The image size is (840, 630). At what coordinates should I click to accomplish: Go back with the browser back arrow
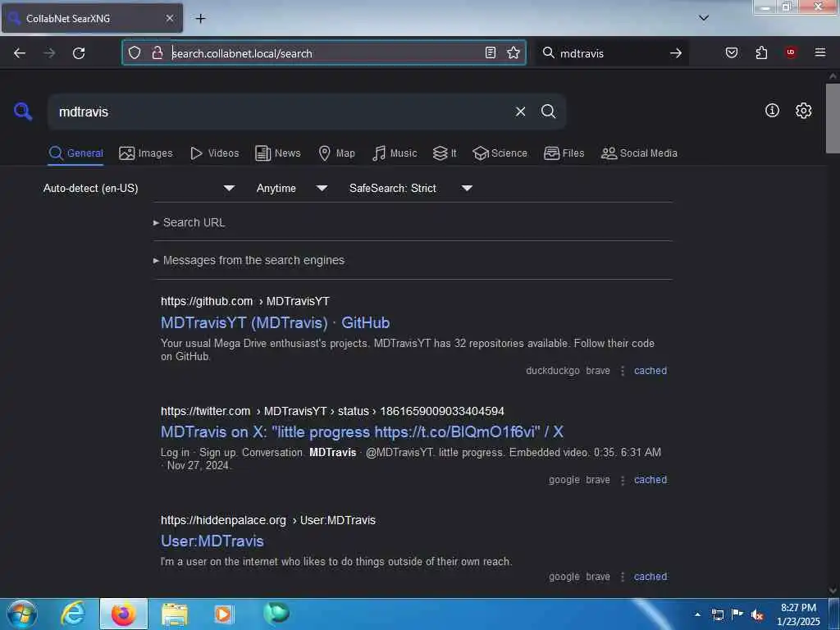20,53
